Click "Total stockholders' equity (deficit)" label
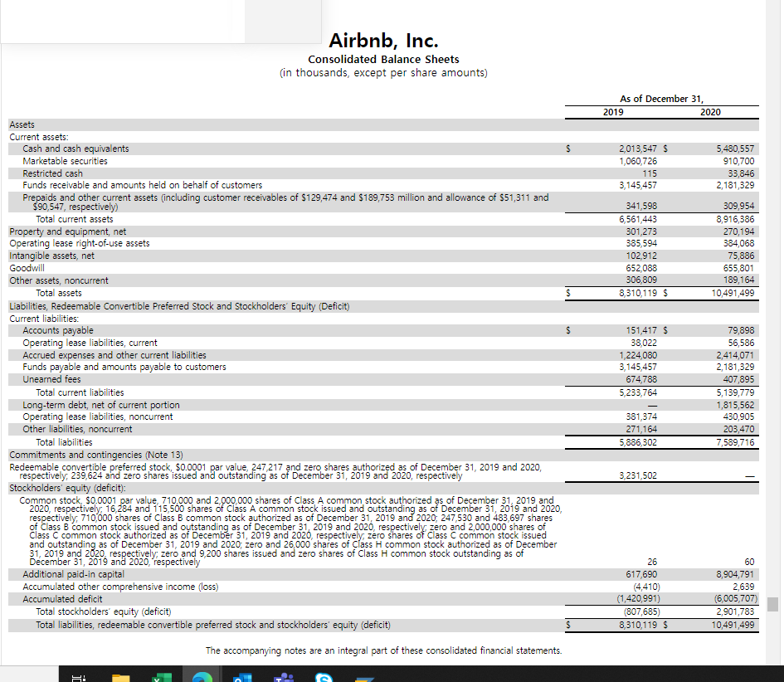This screenshot has height=682, width=784. tap(104, 611)
